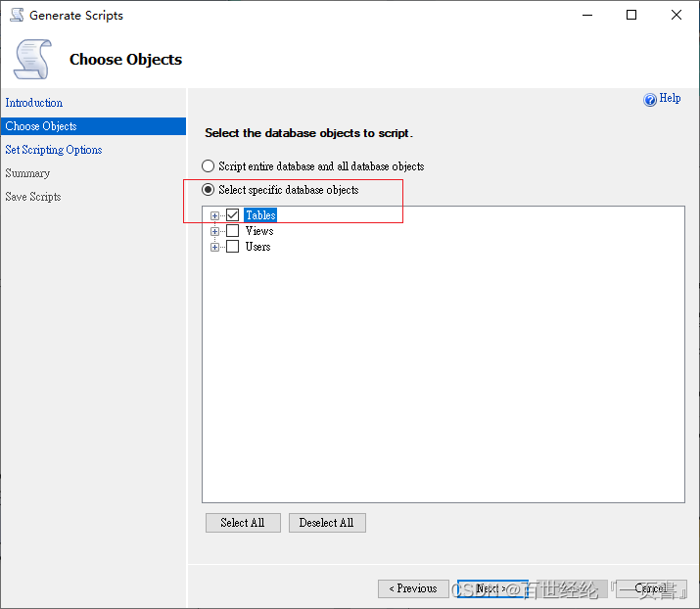
Task: Click the Deselect All button
Action: 327,523
